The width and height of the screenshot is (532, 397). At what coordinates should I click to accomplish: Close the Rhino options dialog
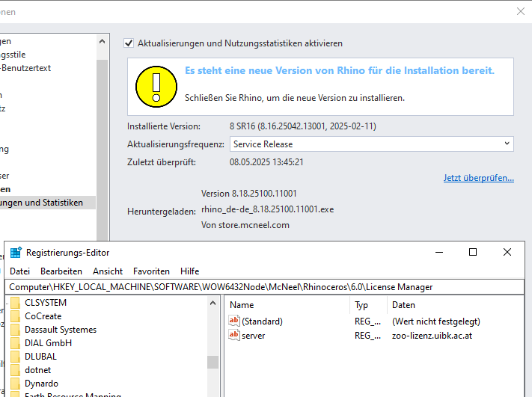click(521, 11)
